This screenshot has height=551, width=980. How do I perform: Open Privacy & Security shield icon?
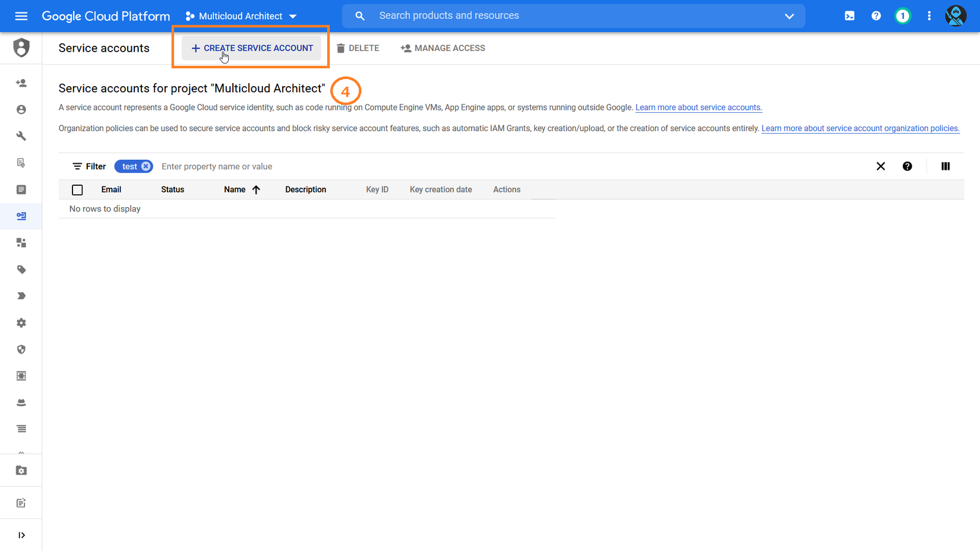coord(21,349)
